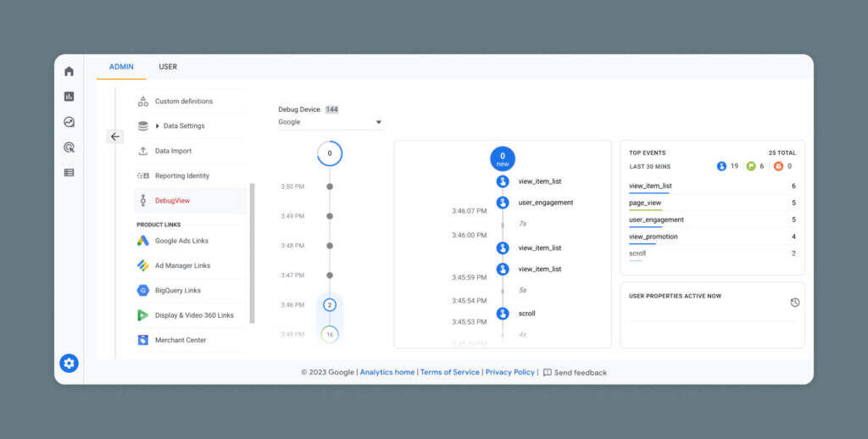Image resolution: width=868 pixels, height=439 pixels.
Task: Select the ADMIN tab
Action: 121,67
